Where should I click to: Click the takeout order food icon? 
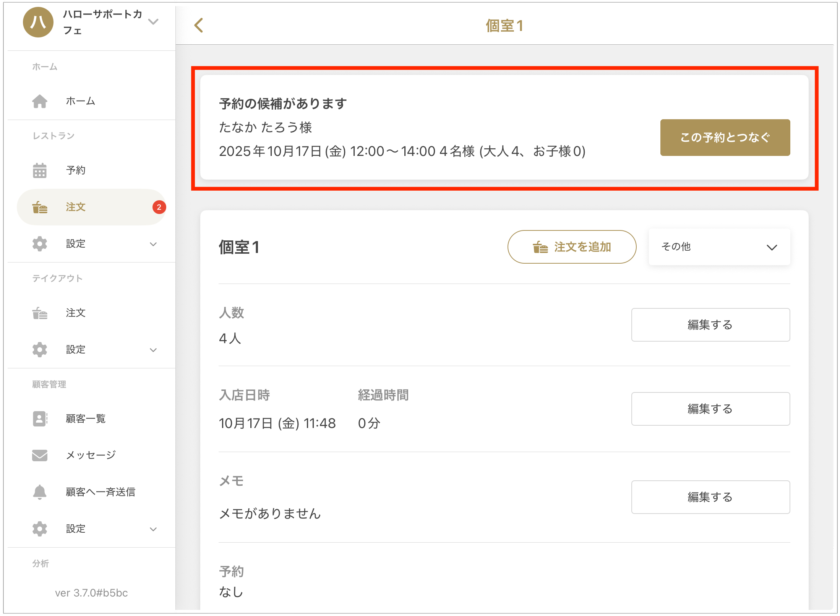[x=40, y=313]
